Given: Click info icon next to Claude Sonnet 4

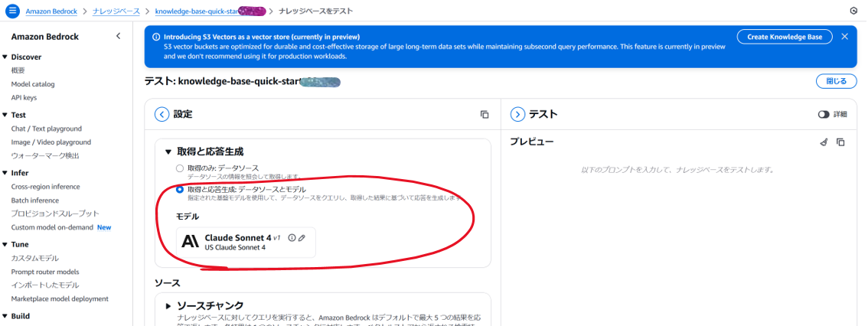Looking at the screenshot, I should [x=292, y=237].
